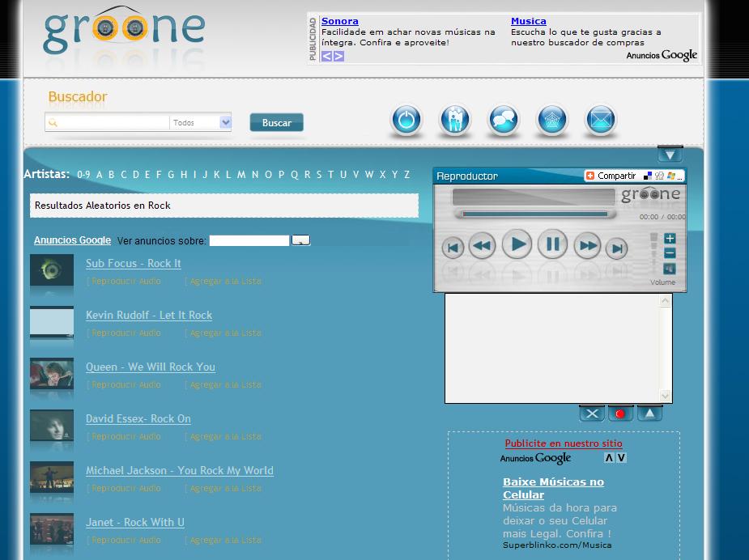This screenshot has width=749, height=560.
Task: Click the power icon in the navigation row
Action: (x=406, y=119)
